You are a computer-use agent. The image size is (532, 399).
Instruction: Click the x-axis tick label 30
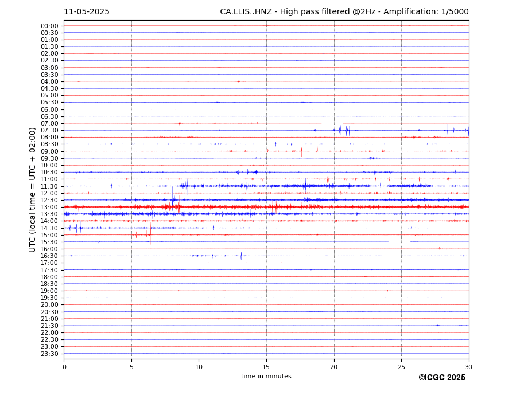click(468, 367)
